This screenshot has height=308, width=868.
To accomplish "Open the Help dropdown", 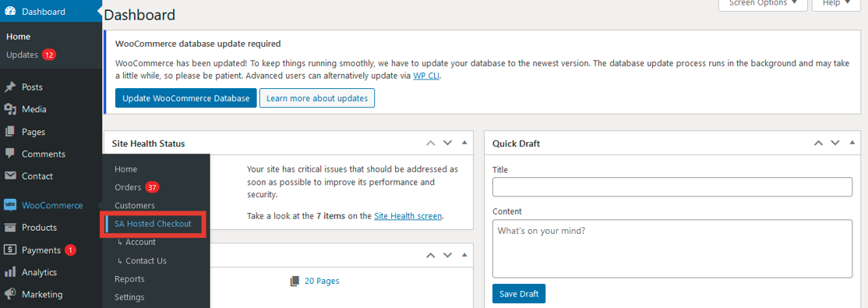I will coord(836,4).
